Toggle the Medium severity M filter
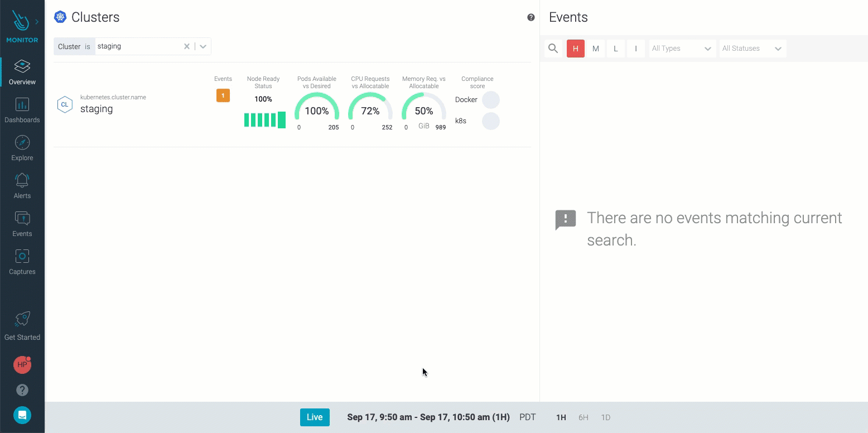 tap(596, 49)
